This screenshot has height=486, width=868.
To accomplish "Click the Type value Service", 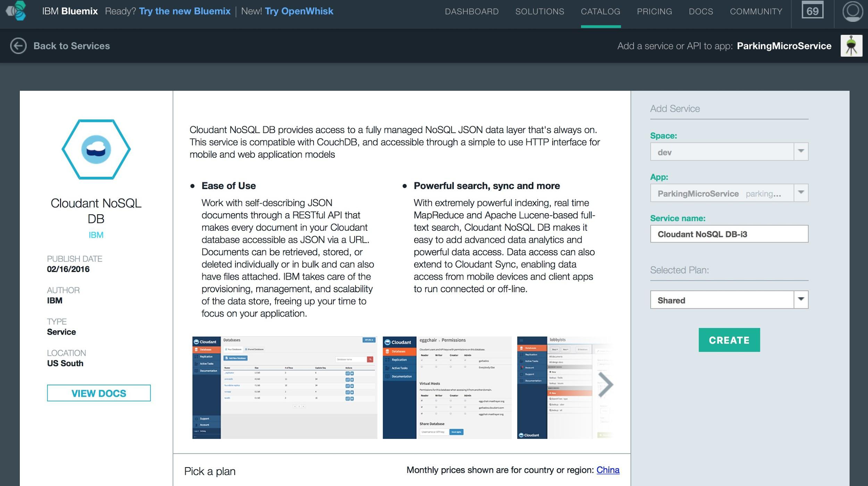I will tap(61, 332).
